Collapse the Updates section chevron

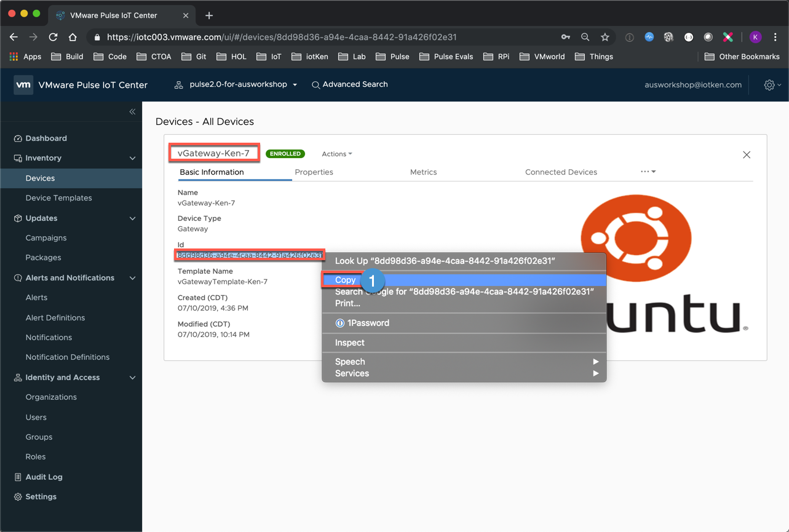pos(132,218)
